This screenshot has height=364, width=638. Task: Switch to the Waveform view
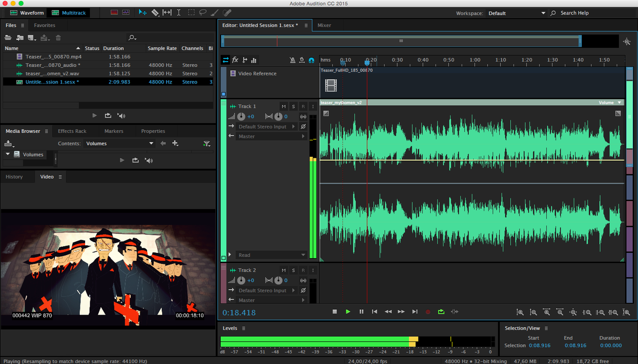tap(27, 12)
